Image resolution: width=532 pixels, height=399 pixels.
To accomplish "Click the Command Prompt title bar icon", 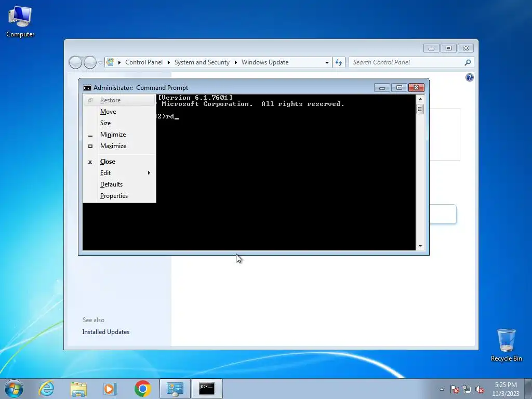I will pyautogui.click(x=87, y=88).
